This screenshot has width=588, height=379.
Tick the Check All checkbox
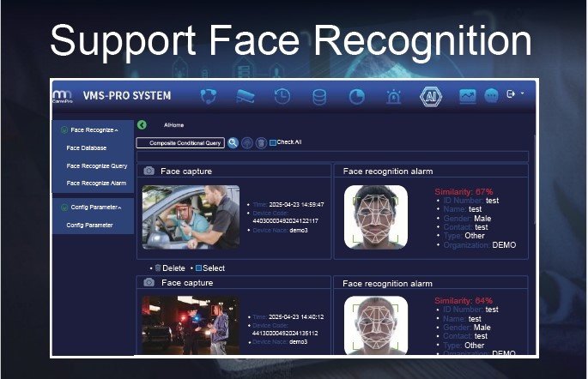(x=273, y=142)
